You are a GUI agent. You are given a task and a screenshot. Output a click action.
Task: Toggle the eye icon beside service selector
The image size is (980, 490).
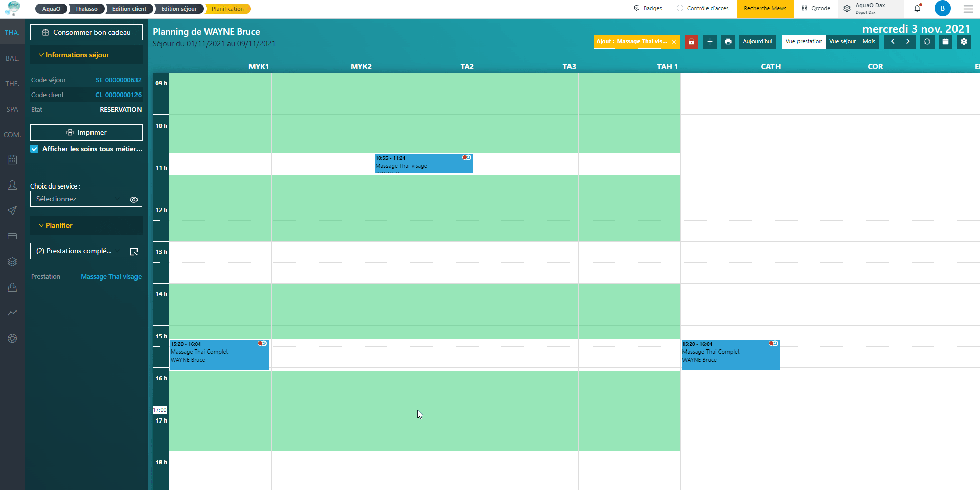[x=134, y=199]
